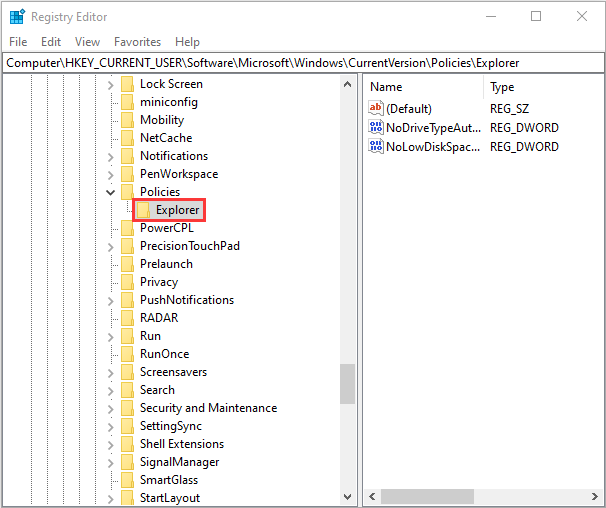
Task: Expand the PushNotifications key
Action: click(x=110, y=300)
